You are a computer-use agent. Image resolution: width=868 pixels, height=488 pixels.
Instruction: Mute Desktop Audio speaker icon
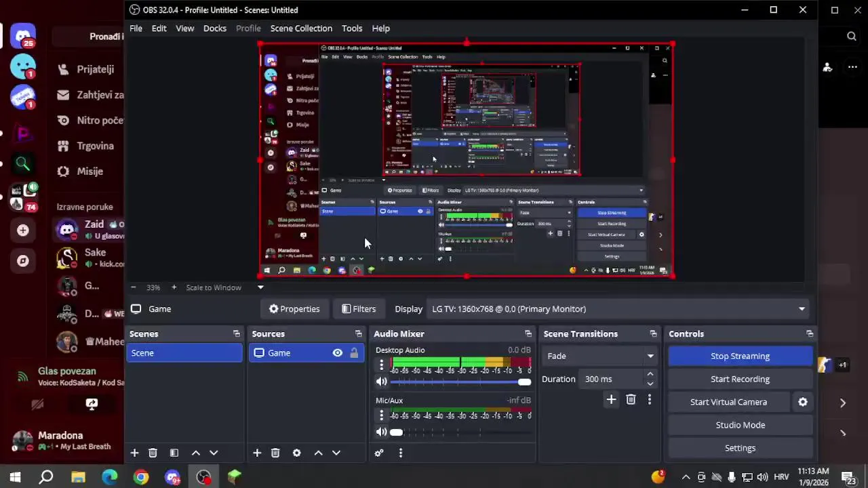[x=381, y=382]
